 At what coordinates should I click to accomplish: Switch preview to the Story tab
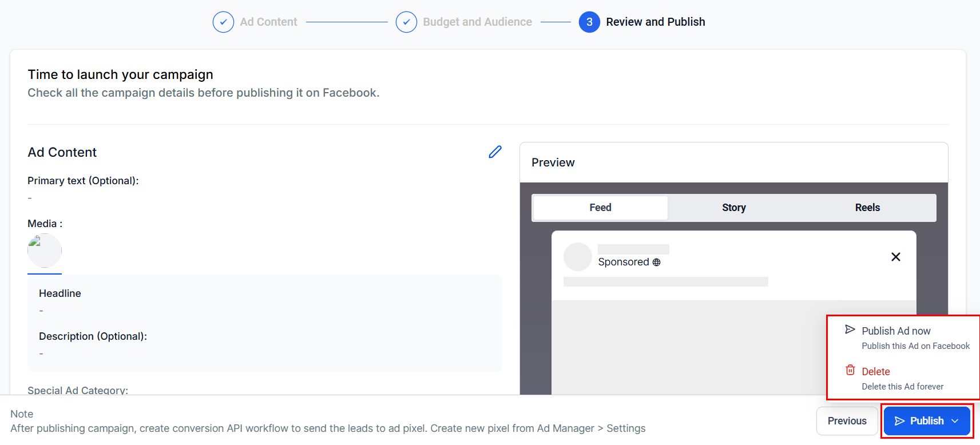pos(733,208)
